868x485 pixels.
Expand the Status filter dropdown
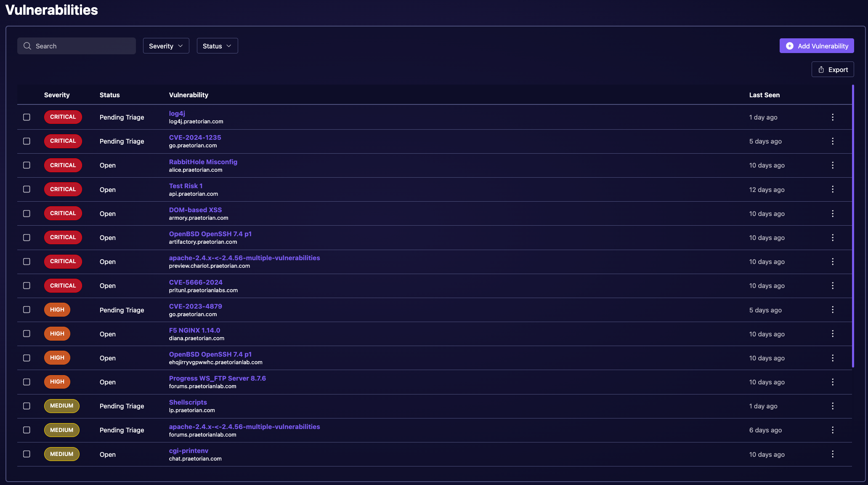click(x=217, y=46)
